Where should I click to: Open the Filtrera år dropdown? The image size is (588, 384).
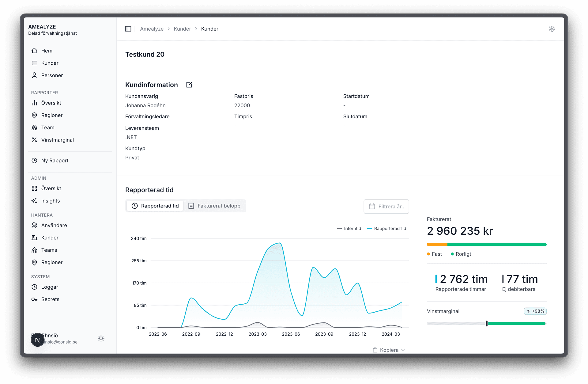pyautogui.click(x=386, y=207)
